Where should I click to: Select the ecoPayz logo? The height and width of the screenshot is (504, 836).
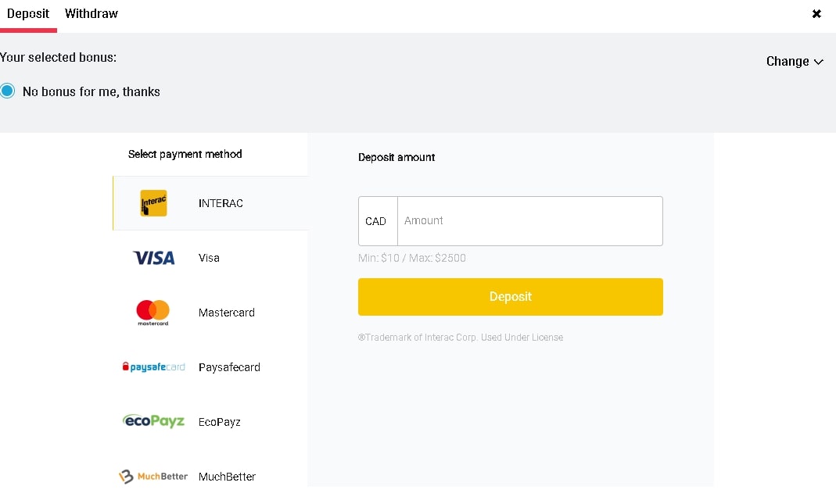154,421
